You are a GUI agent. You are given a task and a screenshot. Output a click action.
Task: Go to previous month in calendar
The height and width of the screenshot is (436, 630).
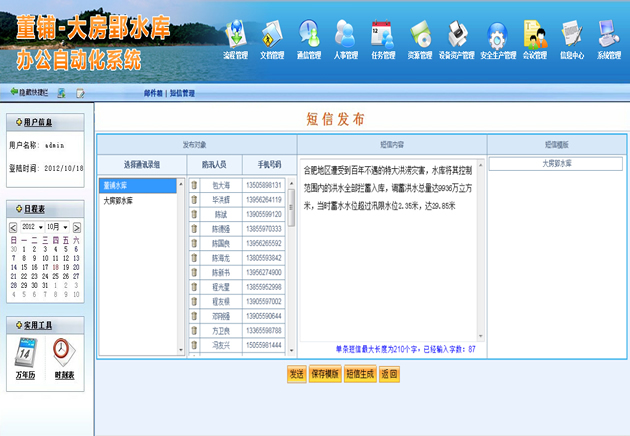[12, 227]
